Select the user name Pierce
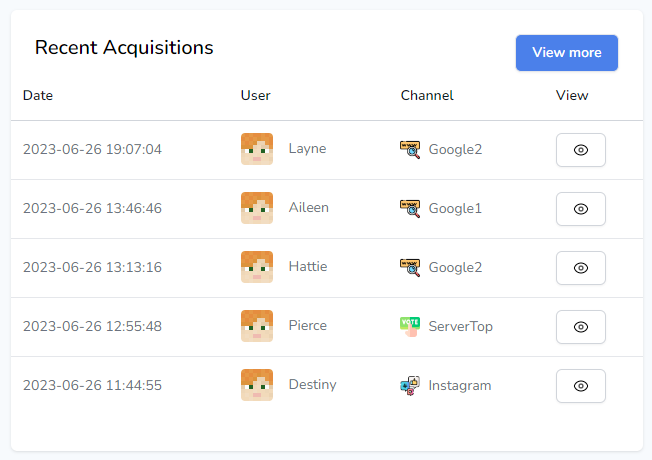This screenshot has height=460, width=652. pyautogui.click(x=308, y=326)
